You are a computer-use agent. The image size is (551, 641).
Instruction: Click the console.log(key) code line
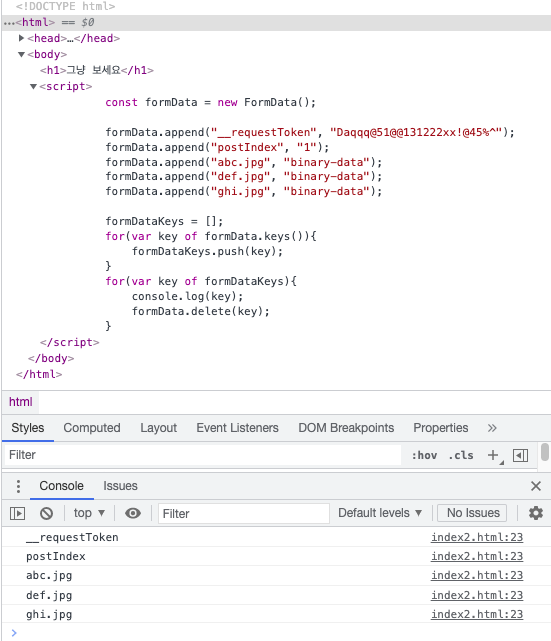click(187, 296)
